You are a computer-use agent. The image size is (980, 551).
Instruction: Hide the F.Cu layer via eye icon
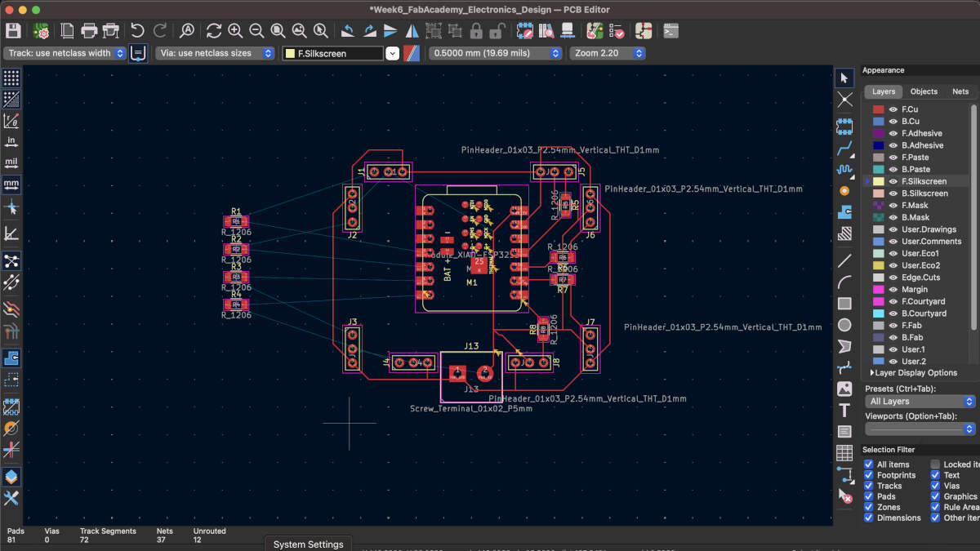point(893,109)
